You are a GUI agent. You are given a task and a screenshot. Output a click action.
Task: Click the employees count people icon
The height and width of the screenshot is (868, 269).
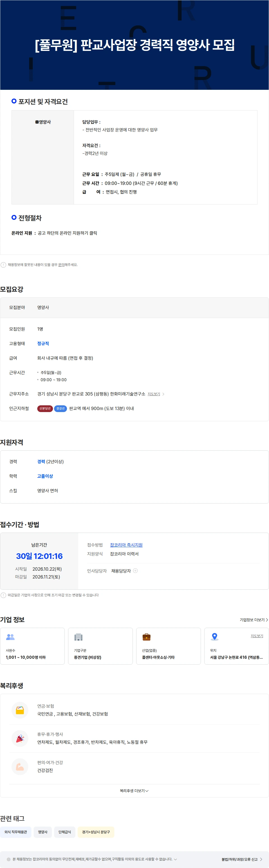coord(10,637)
